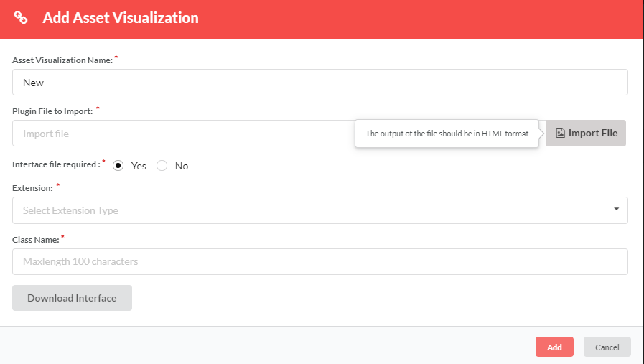Click the Add Asset Visualization title
Viewport: 644px width, 364px height.
121,18
